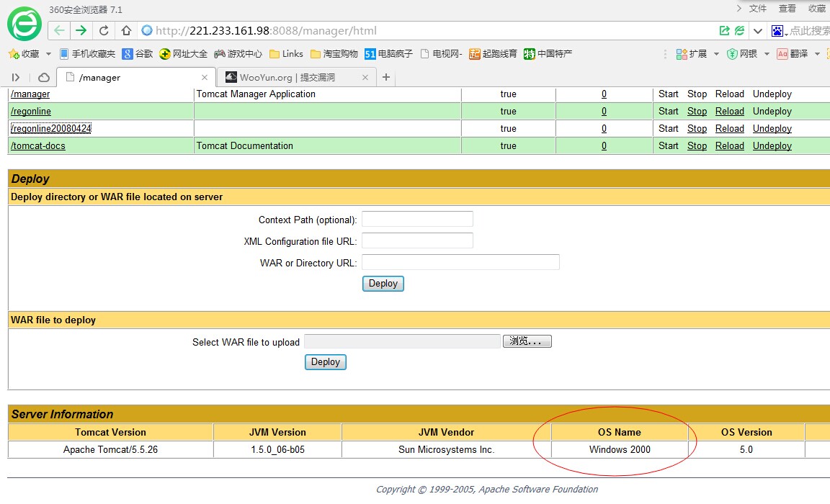Go forward with the green arrow button
The width and height of the screenshot is (830, 504).
[x=81, y=31]
